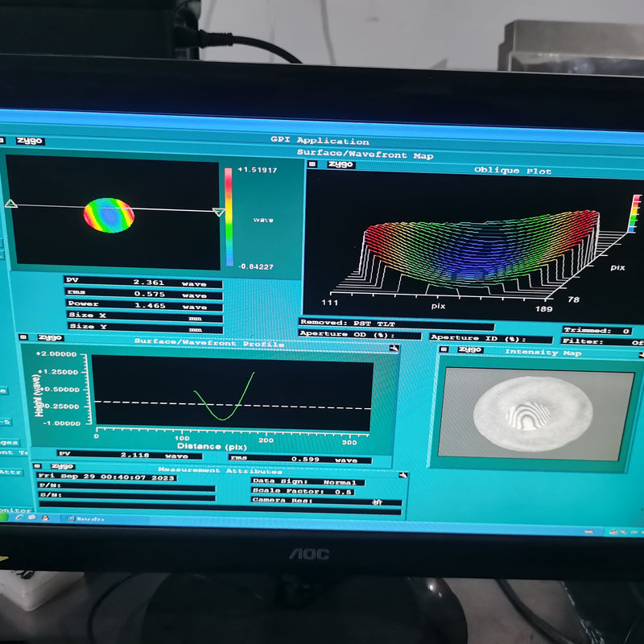This screenshot has width=644, height=644.
Task: Click the GPI Application title bar
Action: click(320, 140)
